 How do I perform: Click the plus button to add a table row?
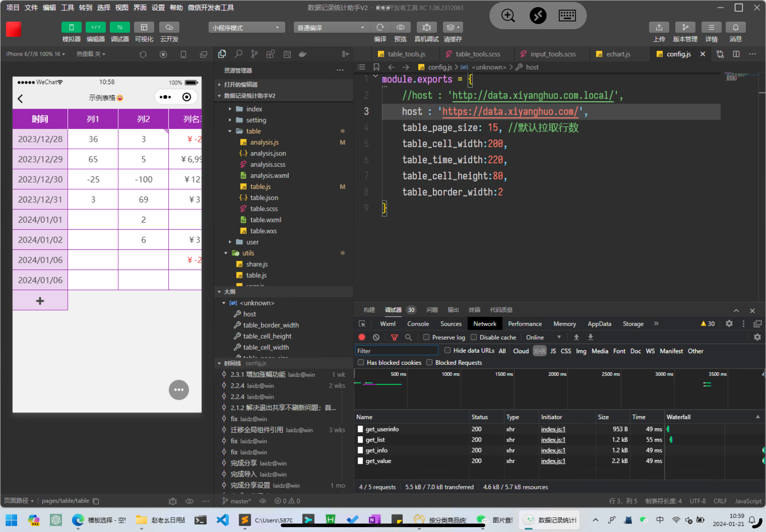tap(40, 301)
